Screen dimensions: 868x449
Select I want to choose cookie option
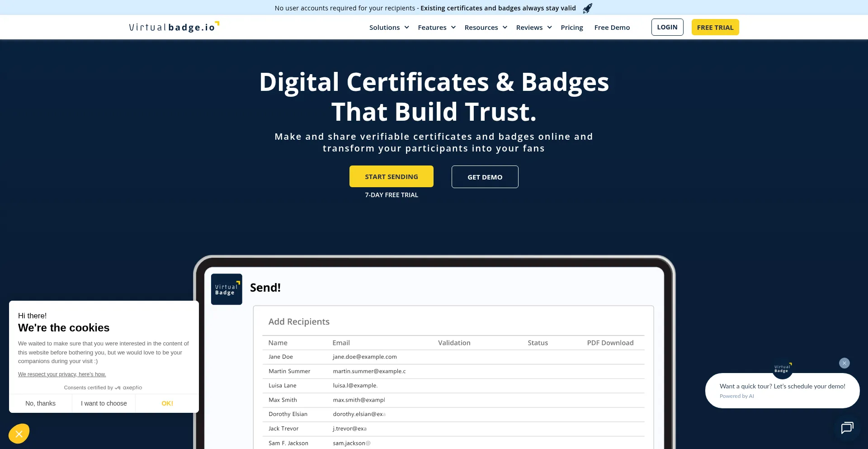click(104, 403)
